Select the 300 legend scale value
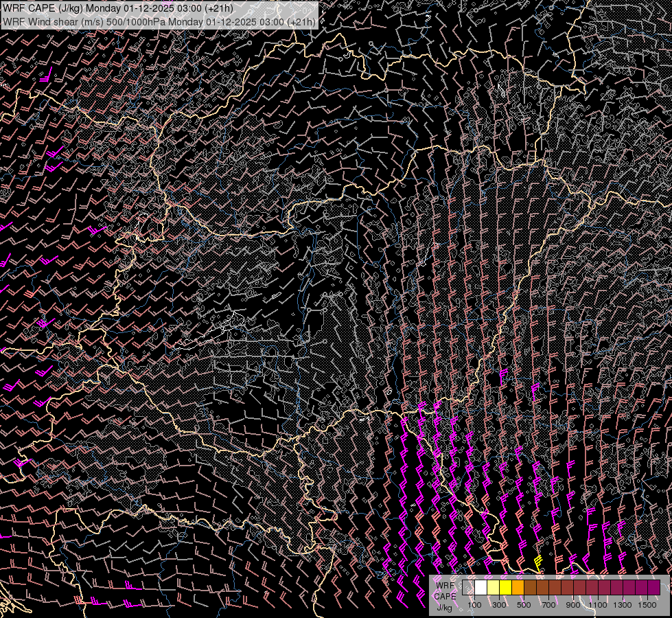 point(499,605)
